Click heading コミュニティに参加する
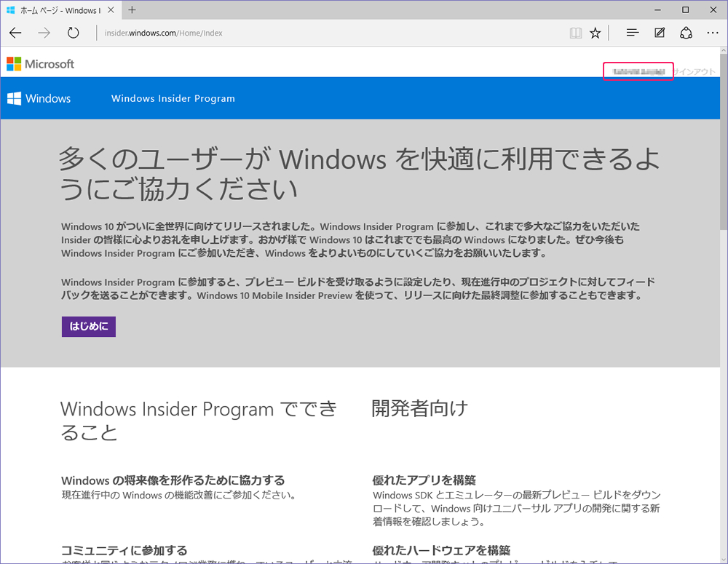Image resolution: width=728 pixels, height=564 pixels. click(124, 550)
